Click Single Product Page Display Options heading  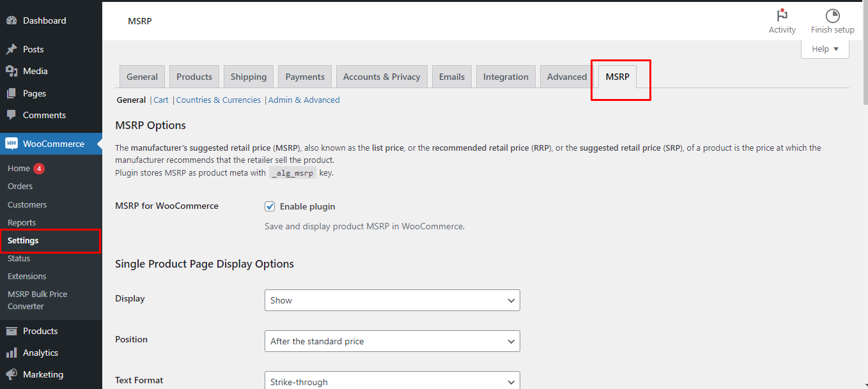(x=205, y=264)
